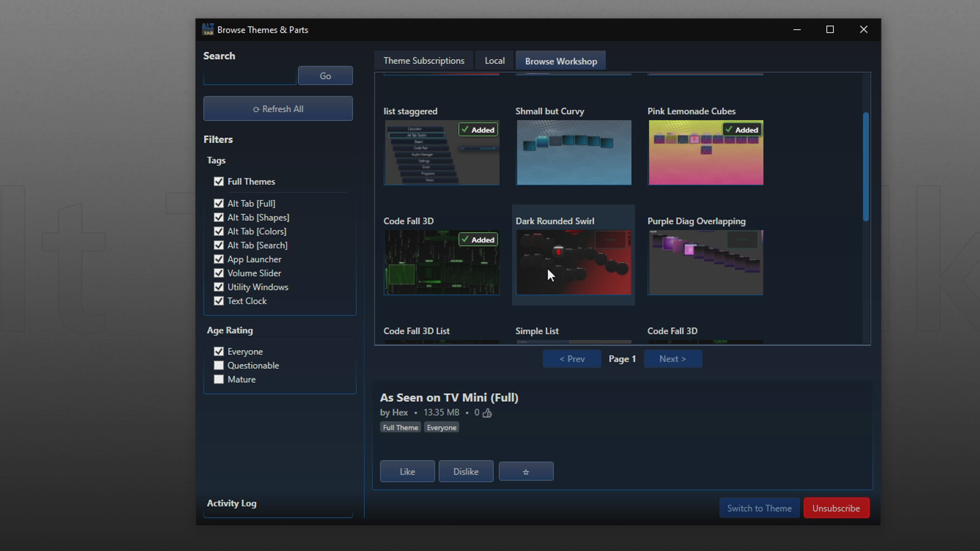
Task: Switch to the Local tab
Action: 494,60
